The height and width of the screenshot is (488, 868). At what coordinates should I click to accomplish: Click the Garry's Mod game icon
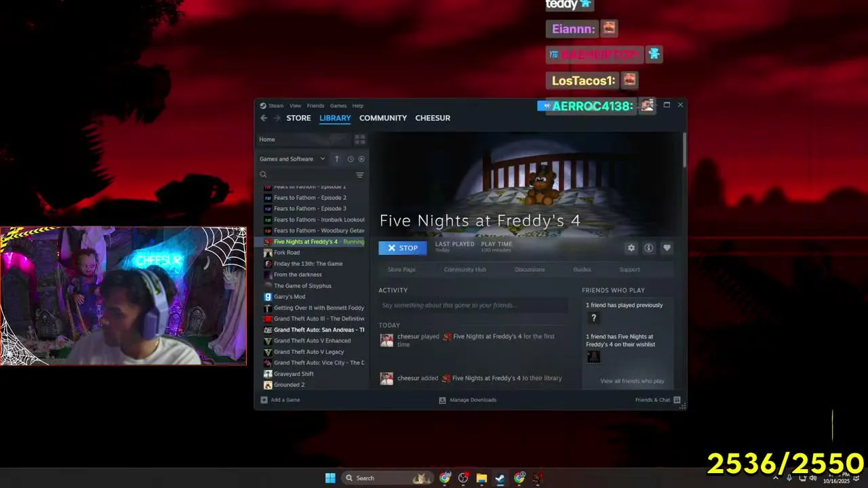coord(268,297)
